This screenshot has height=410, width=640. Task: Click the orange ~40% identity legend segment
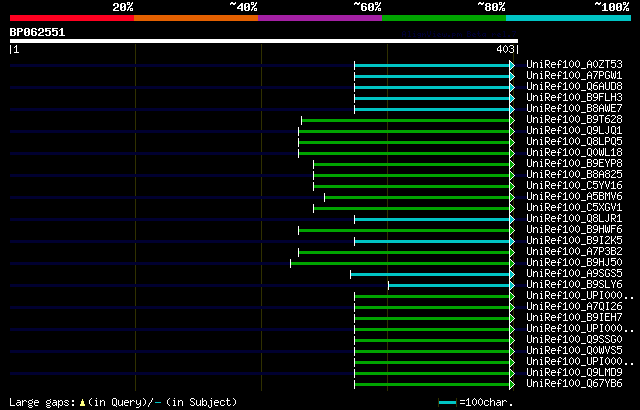(196, 18)
